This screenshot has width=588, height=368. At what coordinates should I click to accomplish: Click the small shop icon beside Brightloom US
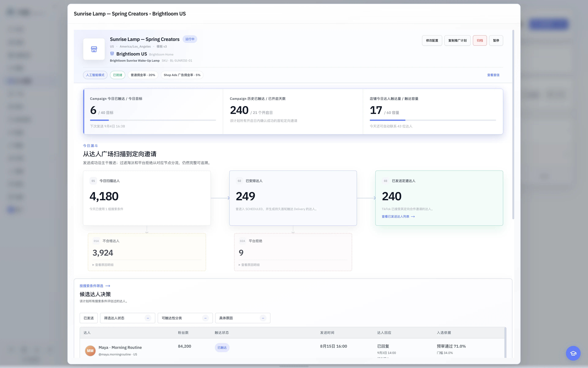112,54
